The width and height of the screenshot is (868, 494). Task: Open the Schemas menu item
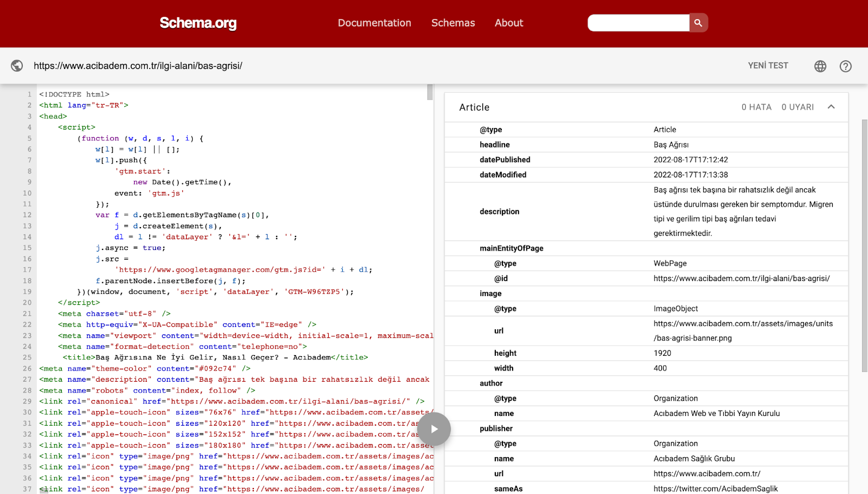click(x=453, y=23)
